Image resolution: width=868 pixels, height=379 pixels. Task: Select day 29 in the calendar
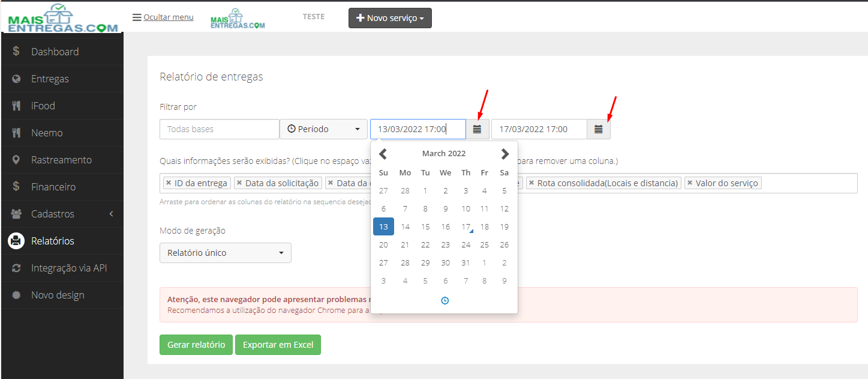(x=425, y=263)
